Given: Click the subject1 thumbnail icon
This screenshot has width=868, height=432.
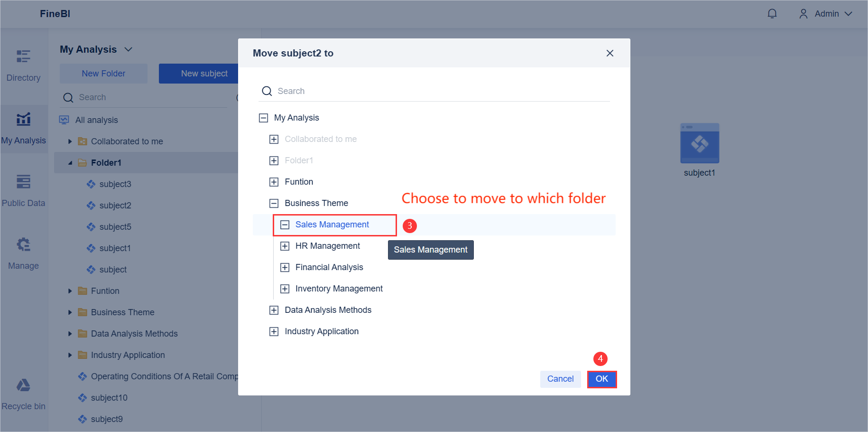Looking at the screenshot, I should (700, 143).
